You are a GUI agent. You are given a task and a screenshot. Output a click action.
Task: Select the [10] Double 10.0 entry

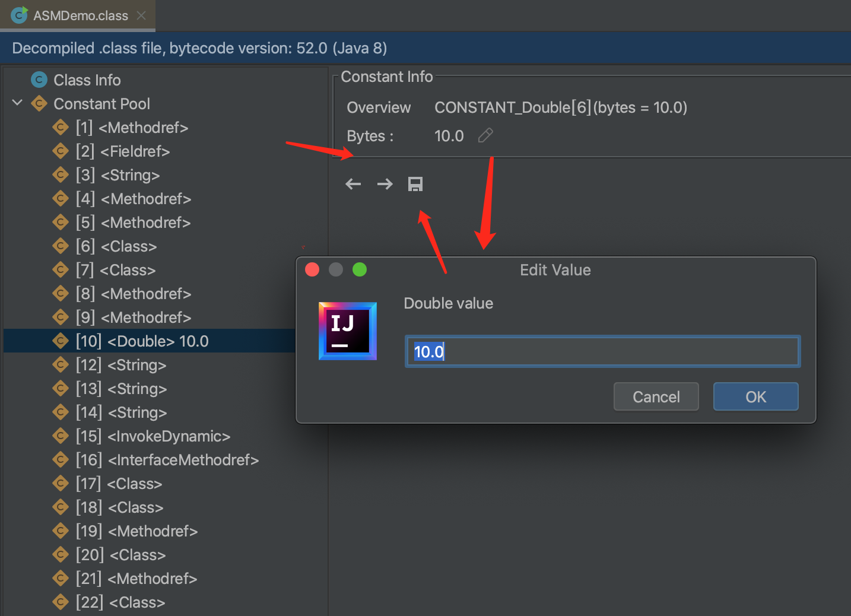click(142, 341)
